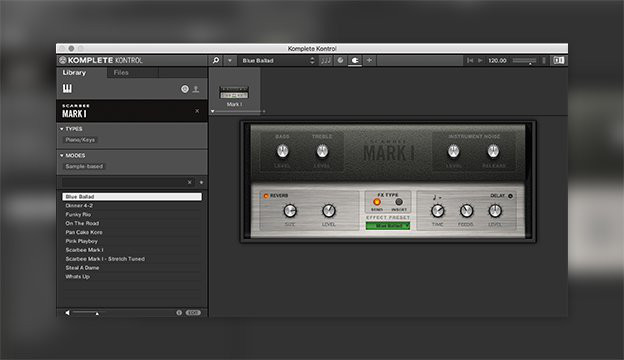The height and width of the screenshot is (360, 624).
Task: Clear the Scarbee Mark I product filter
Action: 197,111
